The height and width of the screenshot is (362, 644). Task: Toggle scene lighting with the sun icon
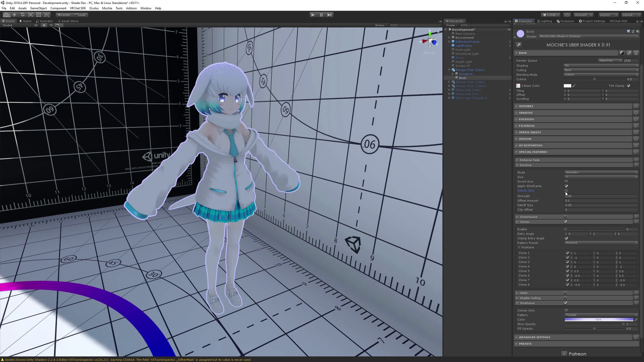(44, 25)
